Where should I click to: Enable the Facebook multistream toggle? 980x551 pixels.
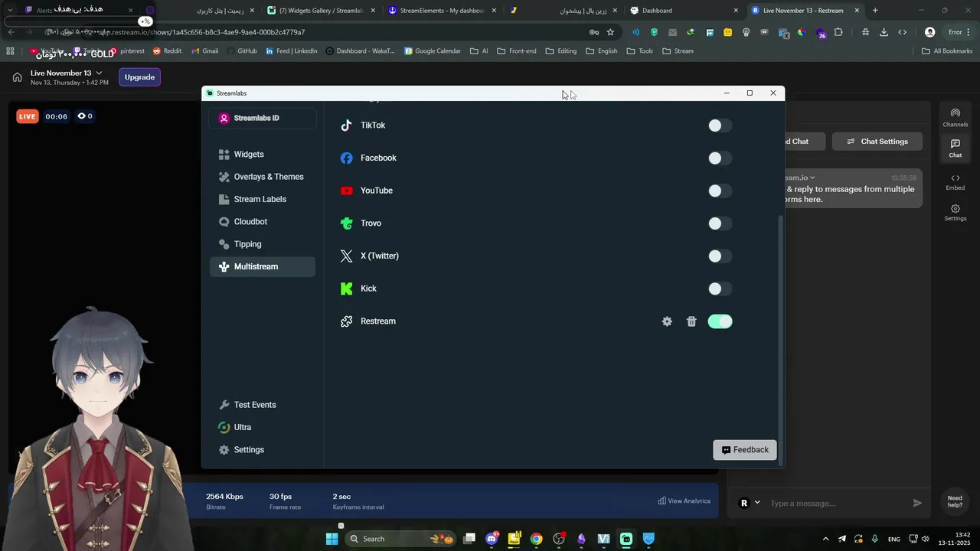pos(720,158)
